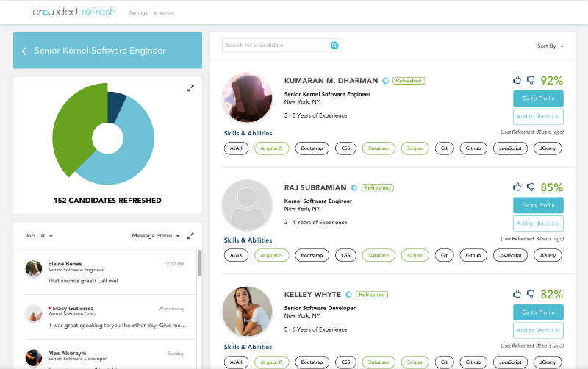Viewport: 588px width, 369px height.
Task: Click the Refreshed badge for Kelley Whyte
Action: (x=372, y=295)
